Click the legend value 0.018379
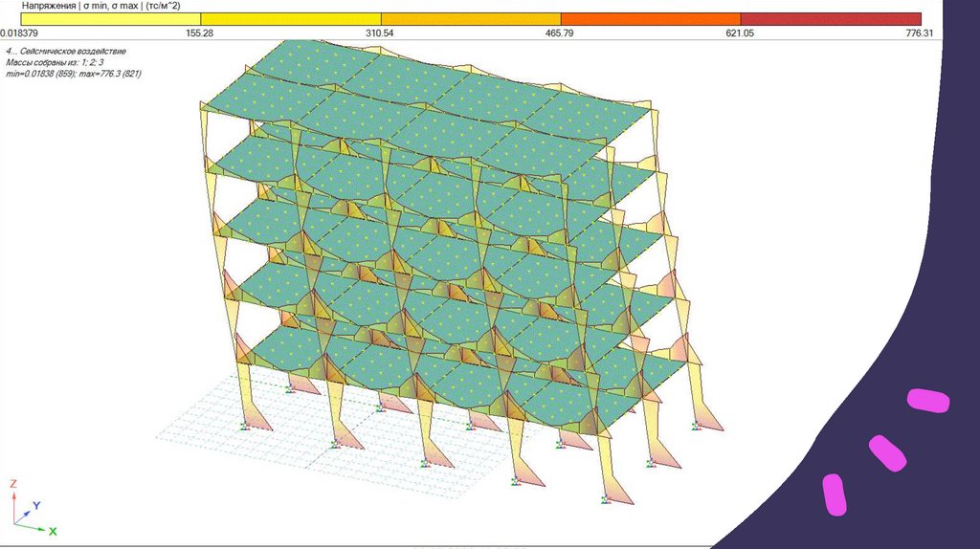Image resolution: width=980 pixels, height=549 pixels. [19, 33]
